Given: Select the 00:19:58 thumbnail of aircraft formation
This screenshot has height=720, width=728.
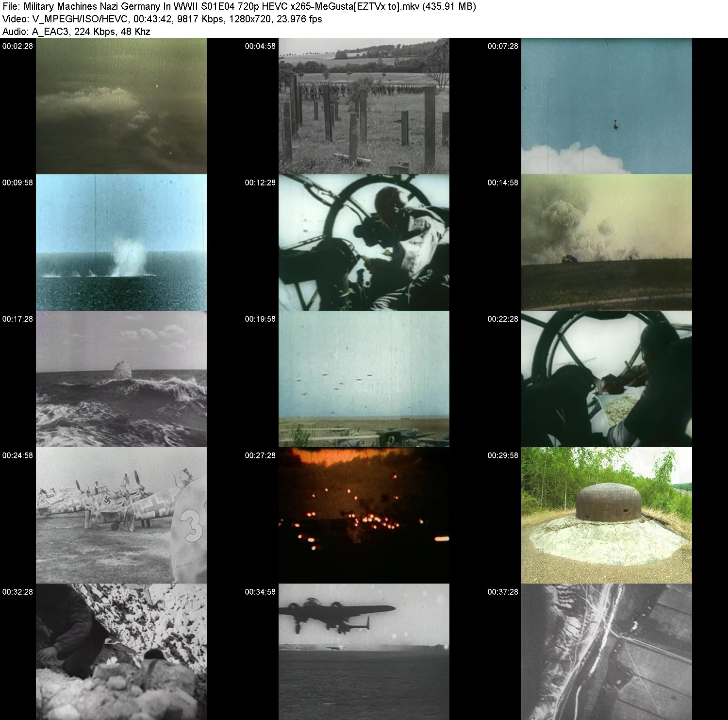Looking at the screenshot, I should point(364,379).
